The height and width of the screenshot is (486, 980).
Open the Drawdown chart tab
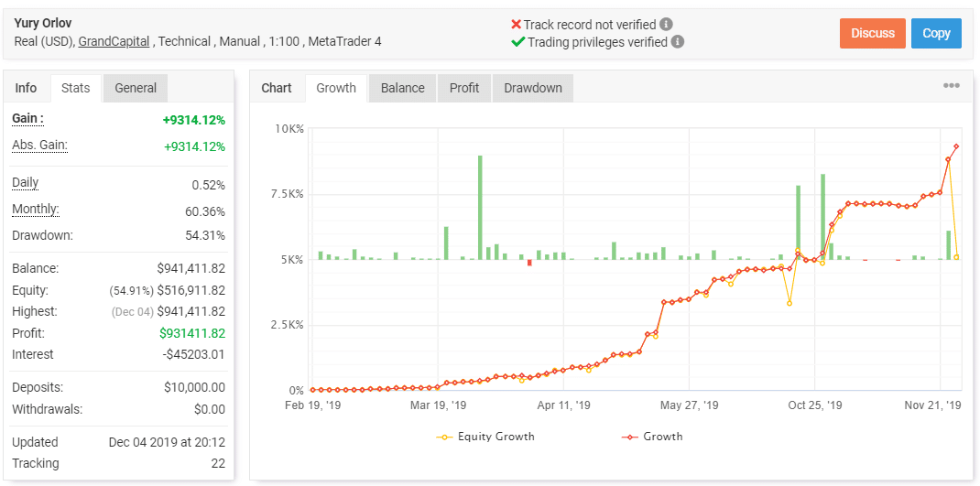(x=533, y=88)
